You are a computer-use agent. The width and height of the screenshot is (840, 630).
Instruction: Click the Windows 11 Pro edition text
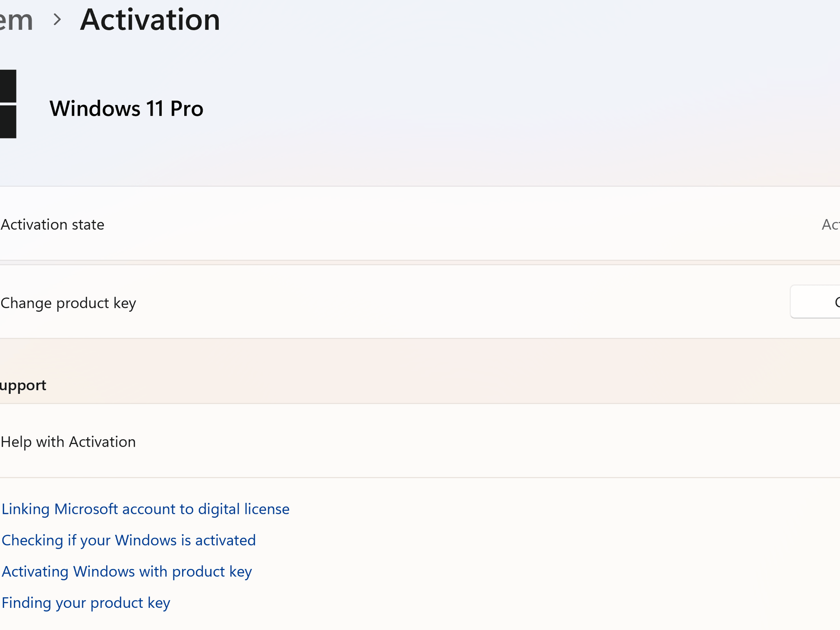pos(126,108)
